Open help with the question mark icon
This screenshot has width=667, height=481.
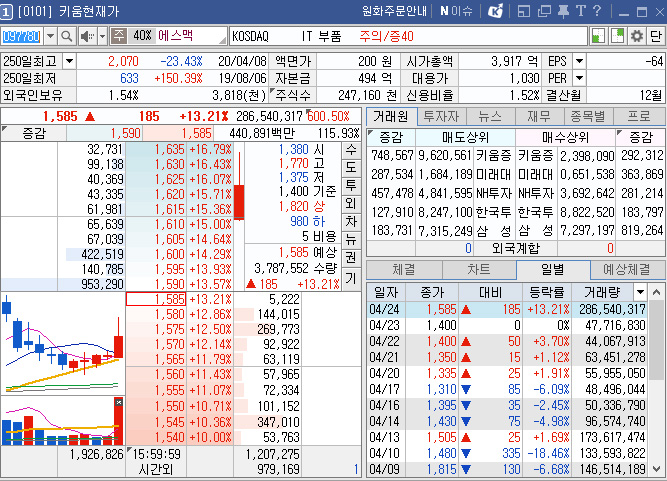pos(597,11)
